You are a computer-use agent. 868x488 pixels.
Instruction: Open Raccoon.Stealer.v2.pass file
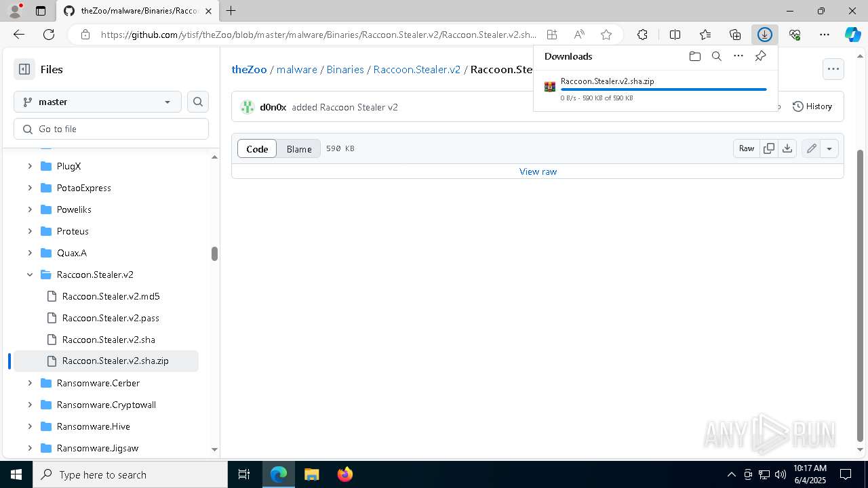coord(111,318)
